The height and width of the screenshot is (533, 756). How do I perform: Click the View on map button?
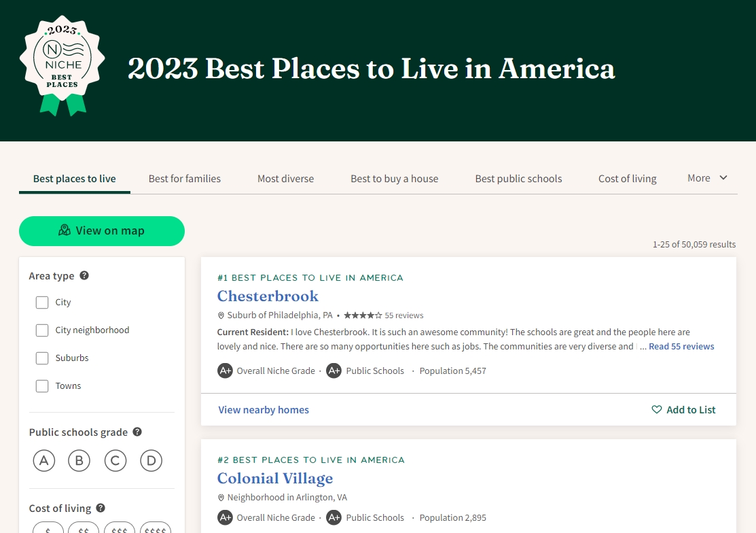click(102, 231)
